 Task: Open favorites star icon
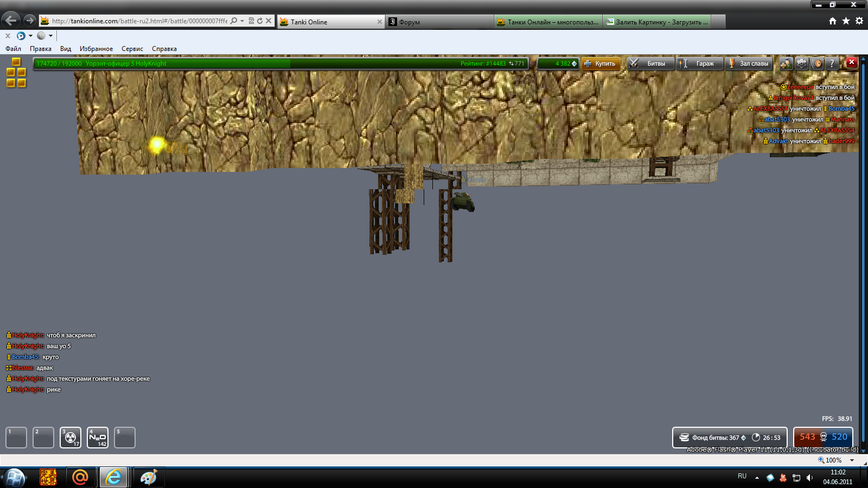point(846,21)
